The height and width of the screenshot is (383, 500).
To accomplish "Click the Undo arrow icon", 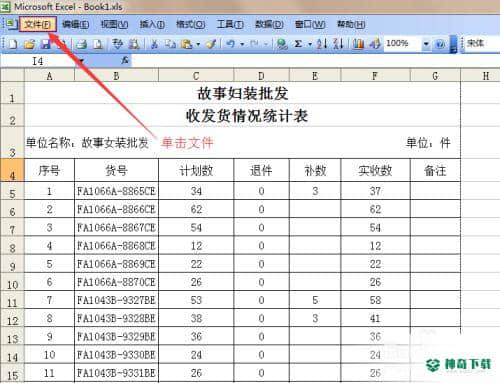I will point(230,44).
